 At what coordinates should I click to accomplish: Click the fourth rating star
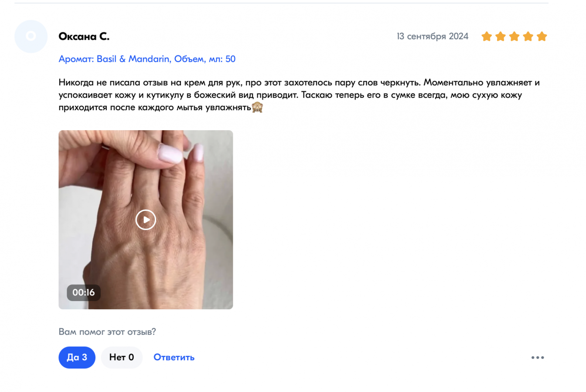point(528,36)
